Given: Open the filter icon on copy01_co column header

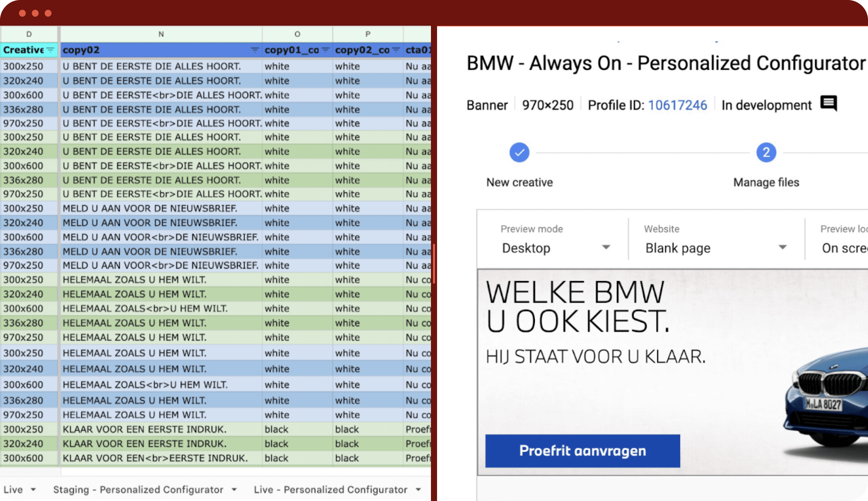Looking at the screenshot, I should (325, 50).
